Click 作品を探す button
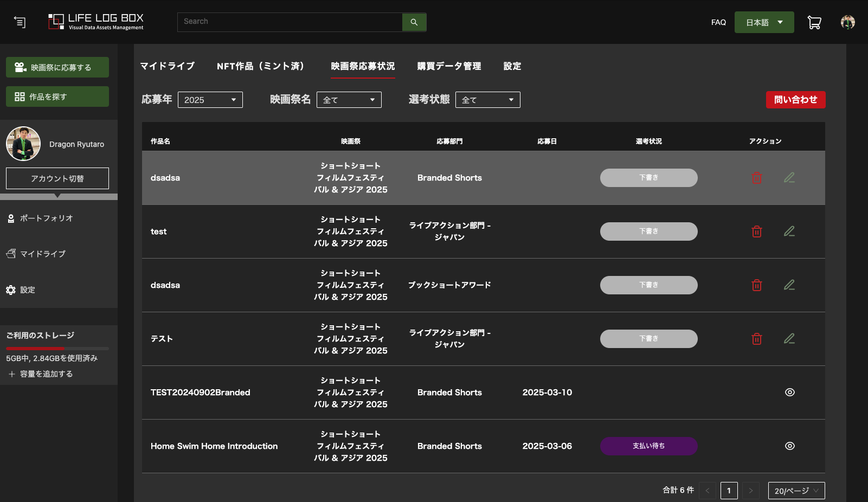868x502 pixels. 57,96
